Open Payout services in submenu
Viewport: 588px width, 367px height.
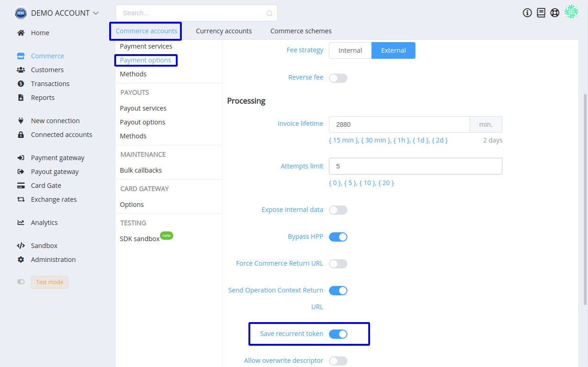coord(143,108)
